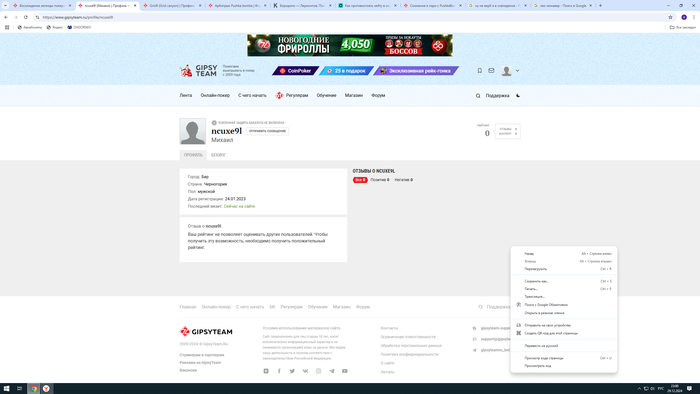Open the YouTube icon in the footer
The width and height of the screenshot is (700, 394).
pos(345,371)
